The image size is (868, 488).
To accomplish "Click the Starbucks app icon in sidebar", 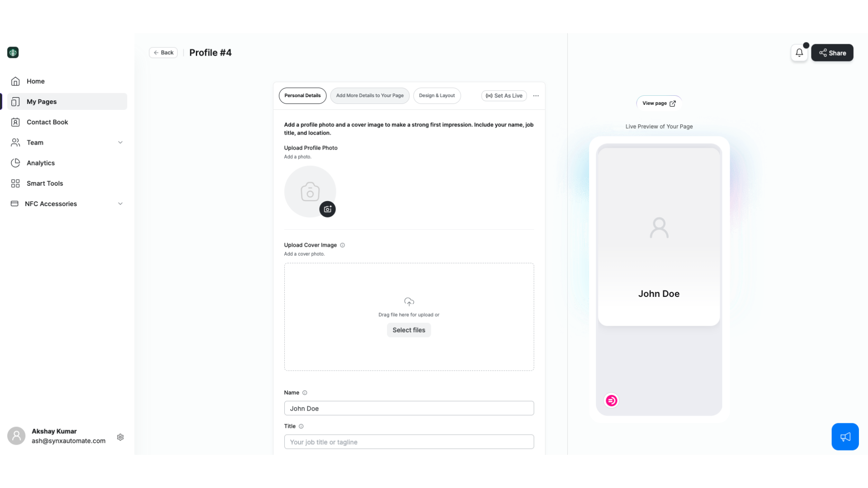I will pos(13,52).
